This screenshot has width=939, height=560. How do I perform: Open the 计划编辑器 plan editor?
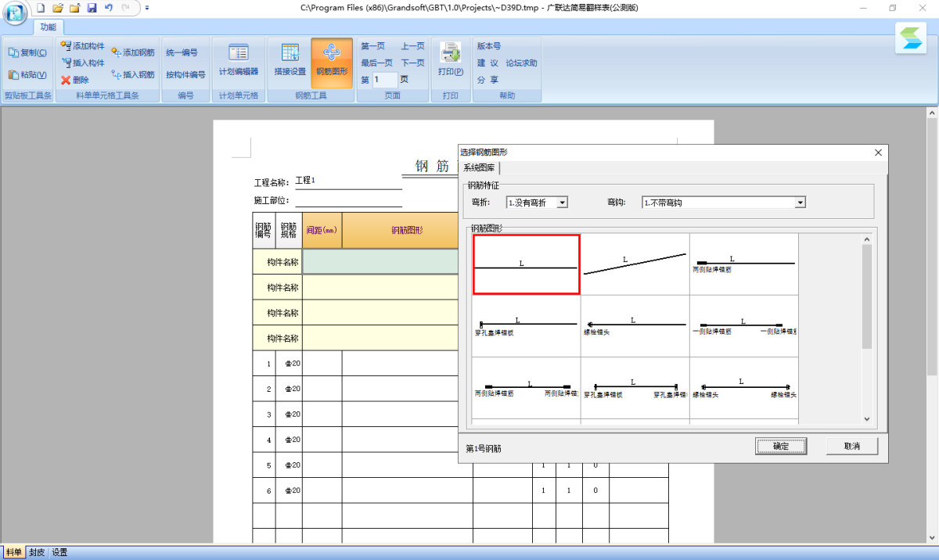pos(238,60)
